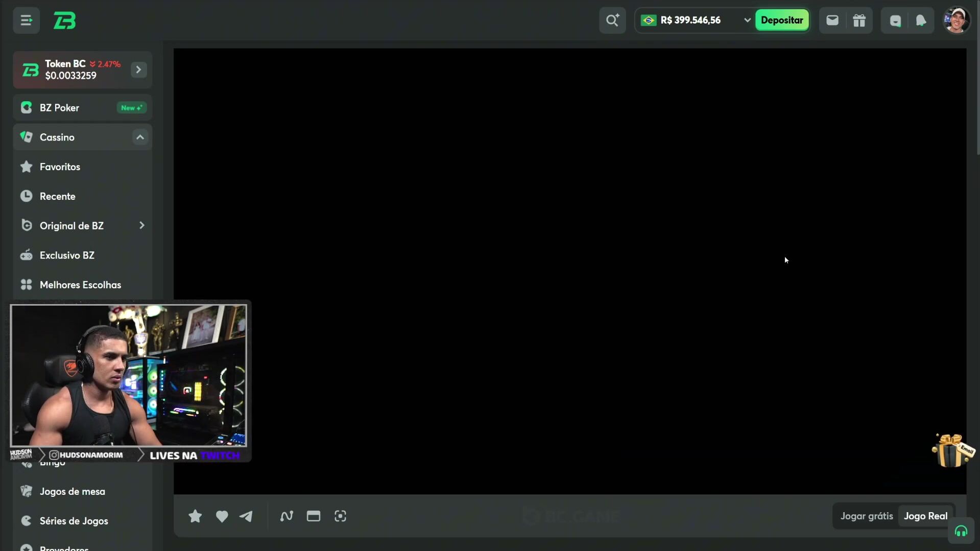The width and height of the screenshot is (980, 551).
Task: Toggle the sidebar menu icon
Action: pos(26,20)
